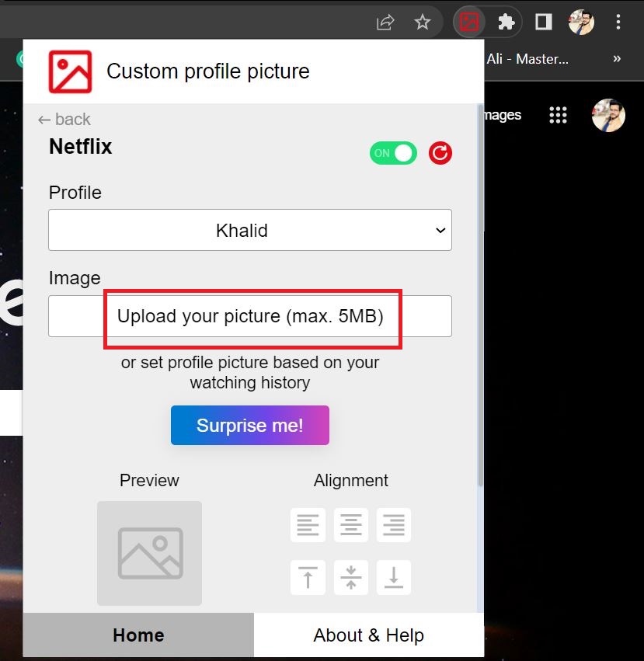Align image to vertical middle
Viewport: 644px width, 661px height.
(351, 577)
